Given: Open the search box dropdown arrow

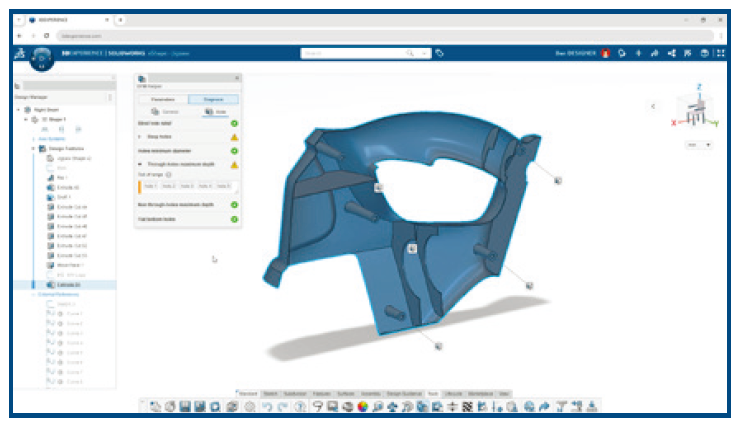Looking at the screenshot, I should pos(424,53).
